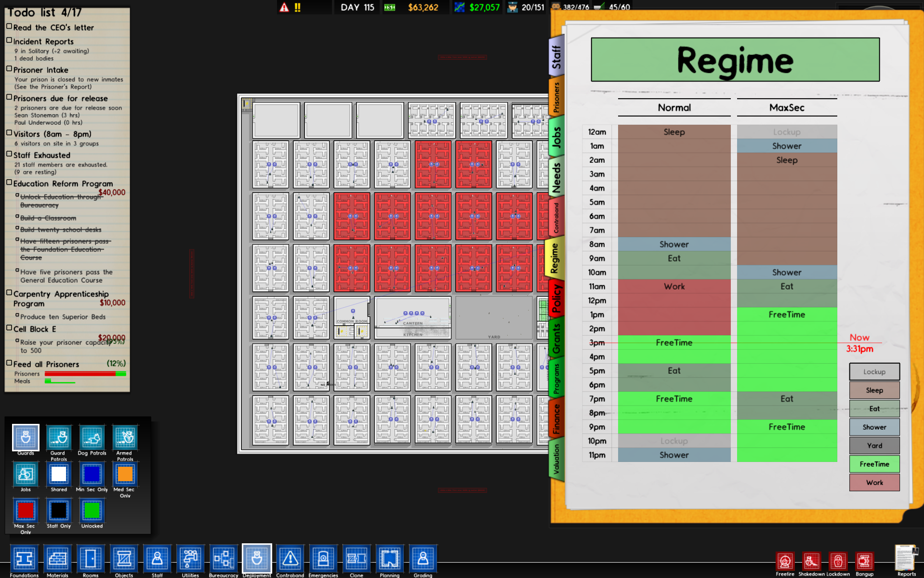The width and height of the screenshot is (924, 578).
Task: Select the Armed Patrols deployment icon
Action: point(125,437)
